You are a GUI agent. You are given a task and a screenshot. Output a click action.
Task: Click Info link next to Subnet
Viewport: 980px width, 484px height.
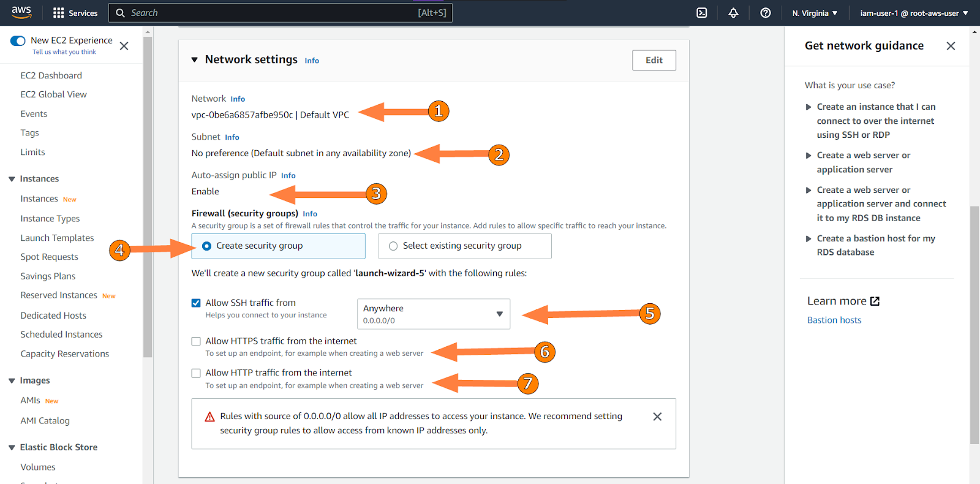[232, 137]
